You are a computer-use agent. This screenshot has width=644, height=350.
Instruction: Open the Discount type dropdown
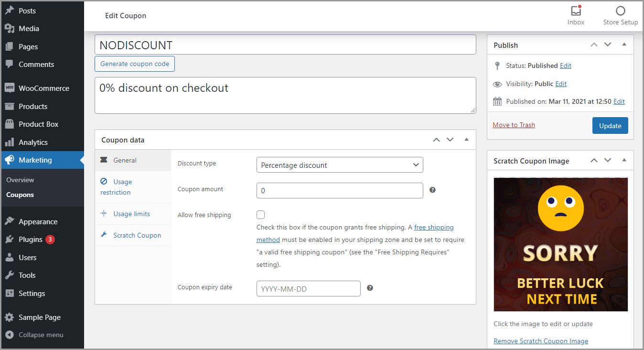tap(340, 165)
